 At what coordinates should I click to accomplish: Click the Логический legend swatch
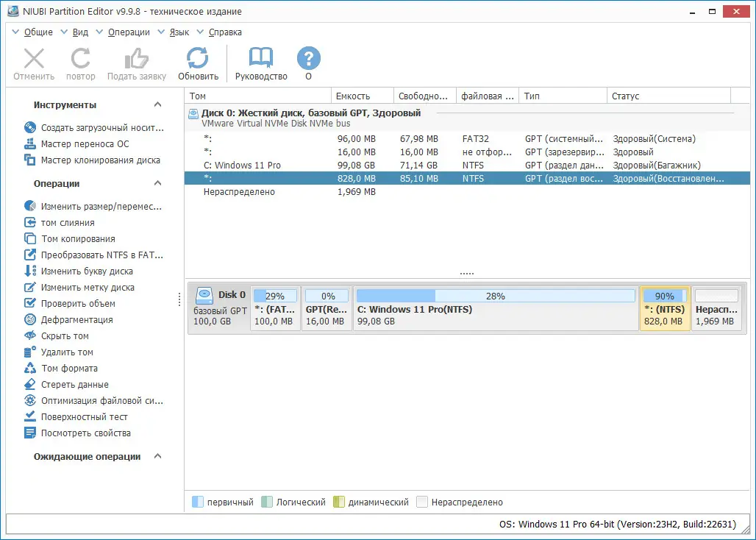(267, 502)
